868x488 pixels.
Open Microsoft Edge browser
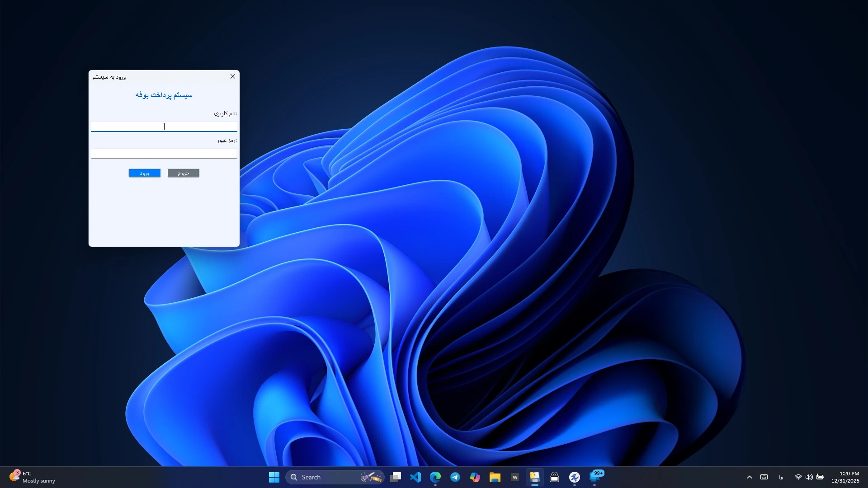435,477
